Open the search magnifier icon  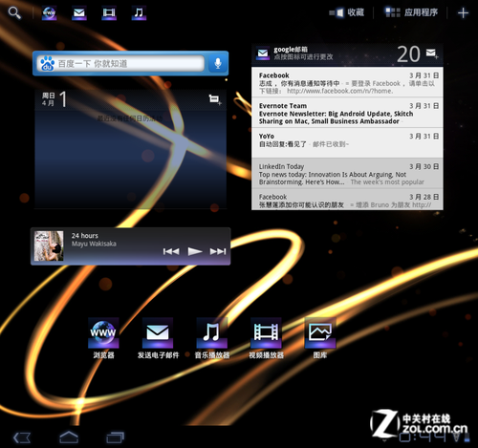(14, 13)
